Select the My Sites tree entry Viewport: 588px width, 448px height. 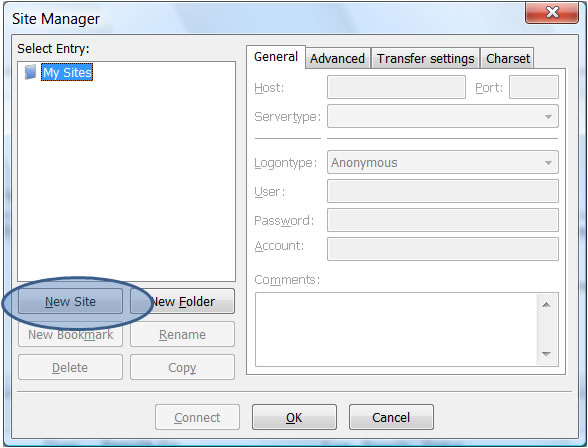click(x=67, y=72)
